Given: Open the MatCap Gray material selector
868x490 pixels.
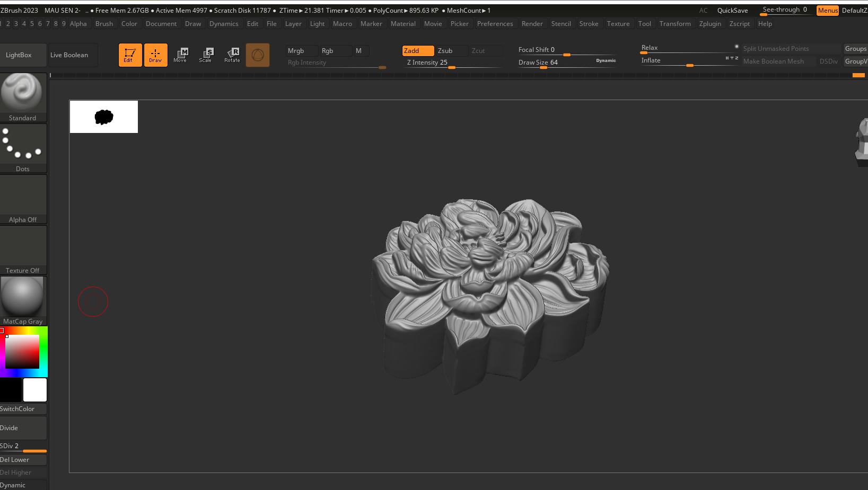Looking at the screenshot, I should (x=23, y=300).
